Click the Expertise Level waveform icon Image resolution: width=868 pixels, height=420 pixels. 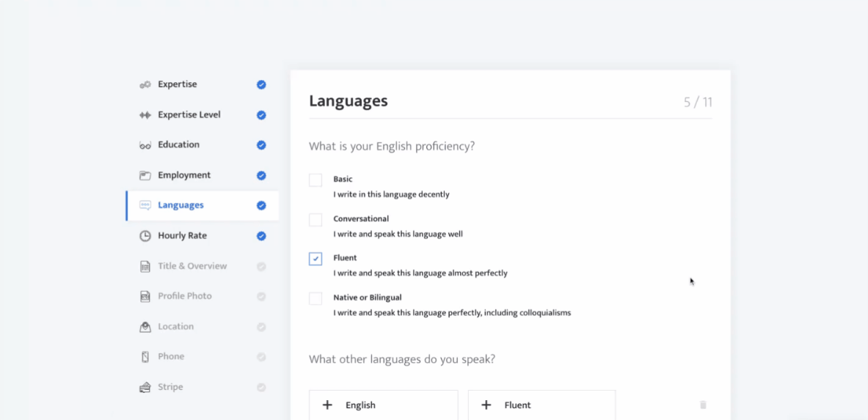[x=145, y=115]
